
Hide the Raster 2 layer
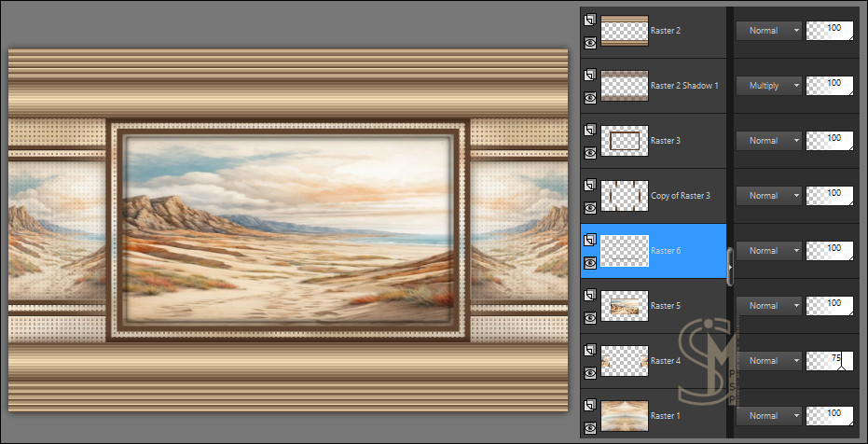(588, 42)
